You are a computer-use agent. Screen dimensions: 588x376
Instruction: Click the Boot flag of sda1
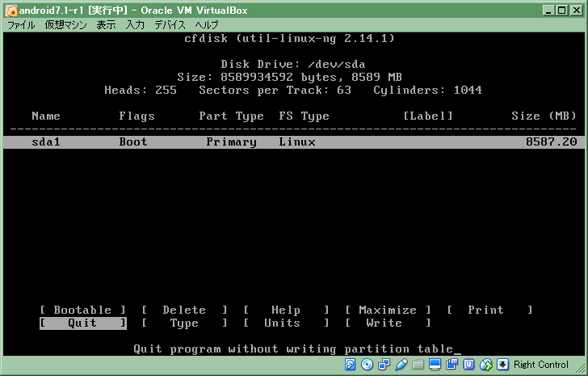coord(133,142)
